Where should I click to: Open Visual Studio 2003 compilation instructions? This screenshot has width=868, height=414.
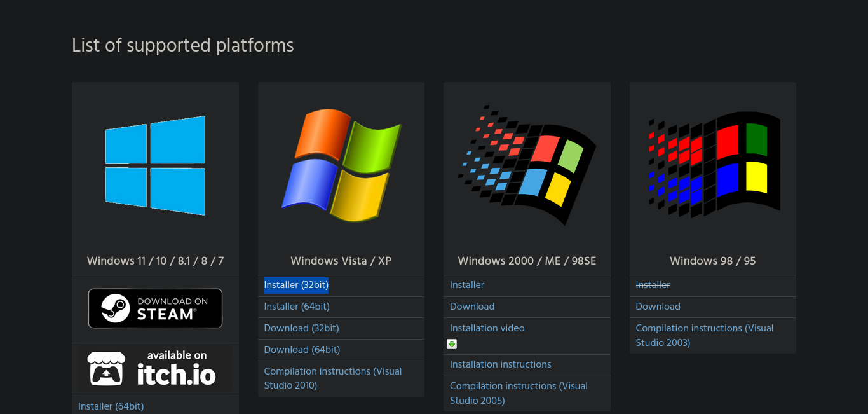point(704,335)
